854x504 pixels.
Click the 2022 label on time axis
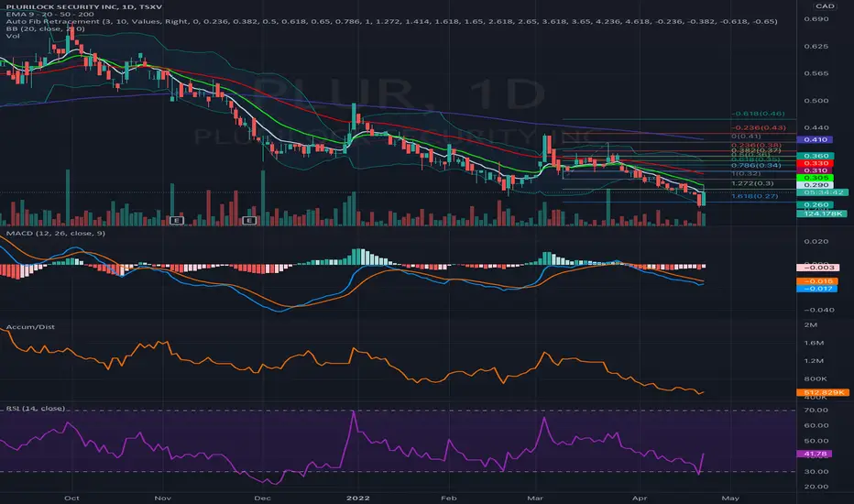[358, 498]
